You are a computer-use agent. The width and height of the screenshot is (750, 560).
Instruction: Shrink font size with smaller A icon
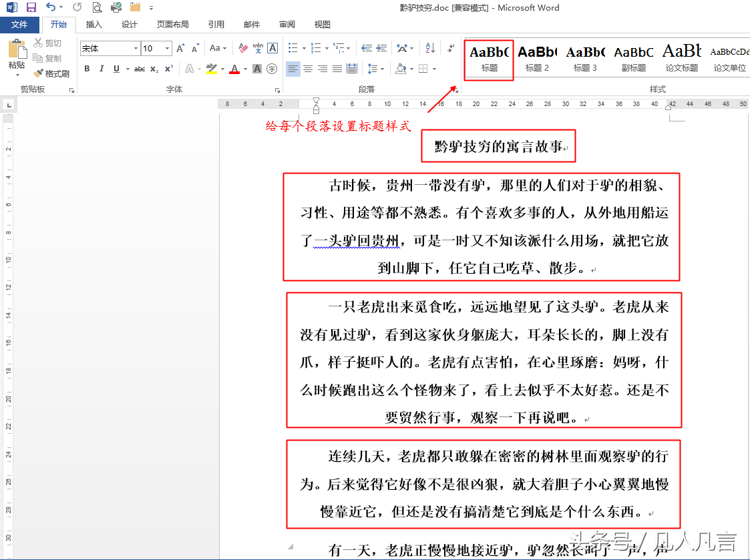coord(194,48)
